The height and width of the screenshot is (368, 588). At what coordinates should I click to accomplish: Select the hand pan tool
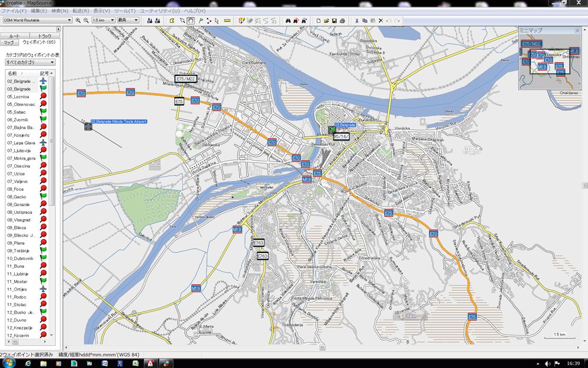[x=191, y=20]
